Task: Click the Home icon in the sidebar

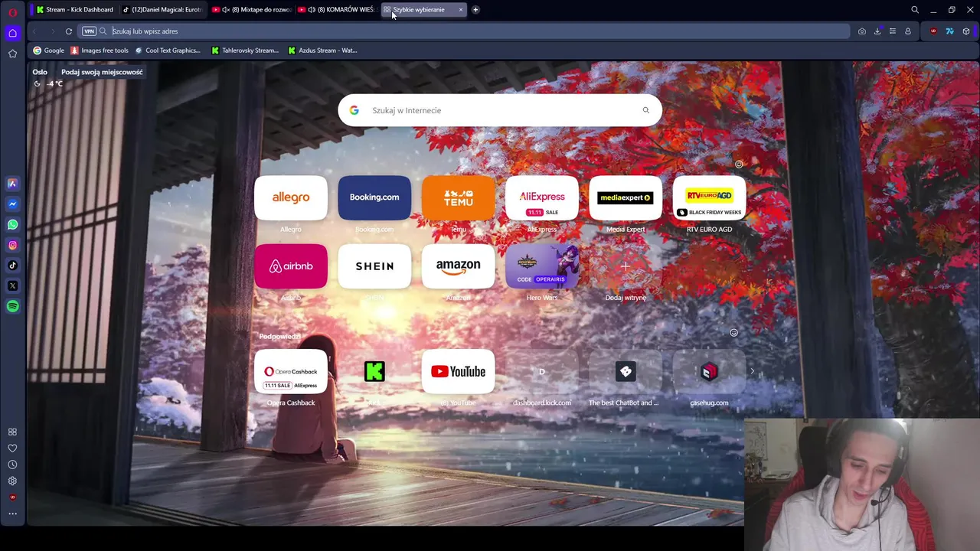Action: [12, 33]
